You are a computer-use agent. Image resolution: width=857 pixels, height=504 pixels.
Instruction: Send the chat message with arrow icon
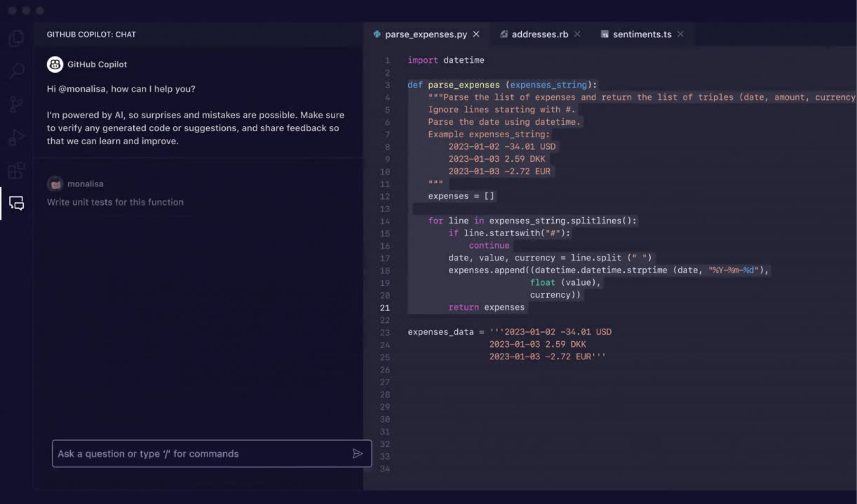click(357, 453)
